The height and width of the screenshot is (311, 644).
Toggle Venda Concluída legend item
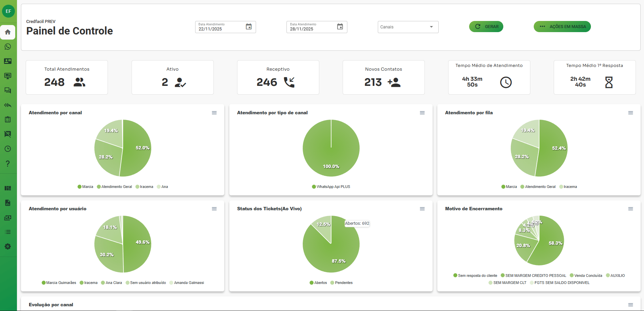coord(586,276)
